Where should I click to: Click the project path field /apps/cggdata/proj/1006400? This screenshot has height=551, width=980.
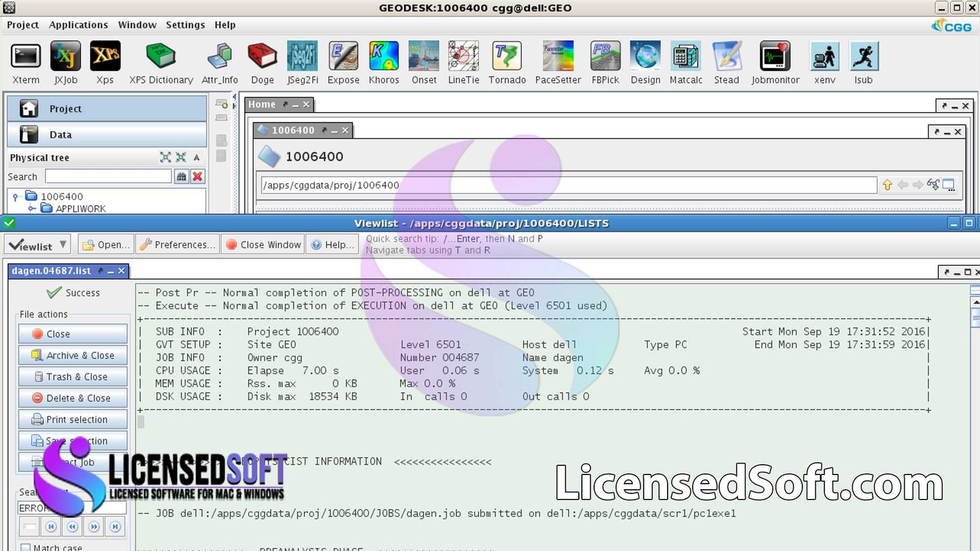pos(569,185)
